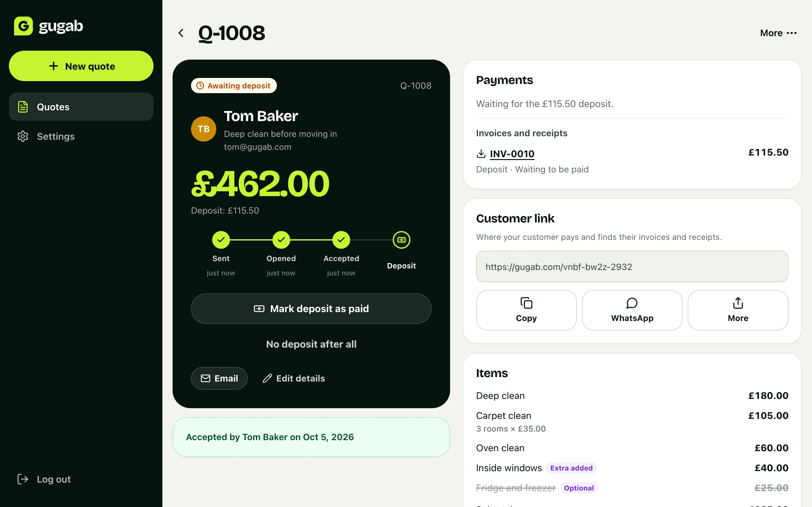Click the Sent step checkmark

click(x=221, y=240)
